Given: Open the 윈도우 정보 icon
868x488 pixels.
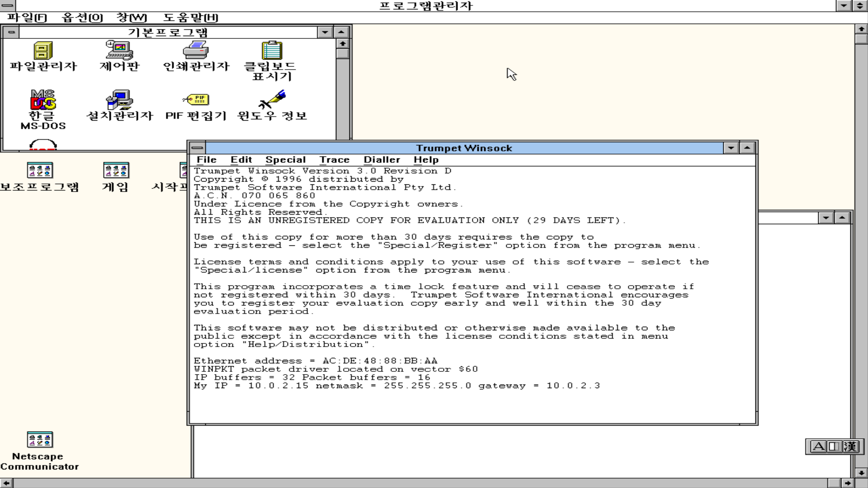Looking at the screenshot, I should (x=272, y=99).
